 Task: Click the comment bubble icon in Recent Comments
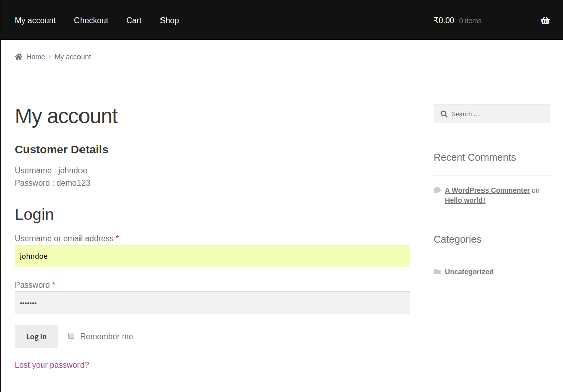click(x=437, y=190)
